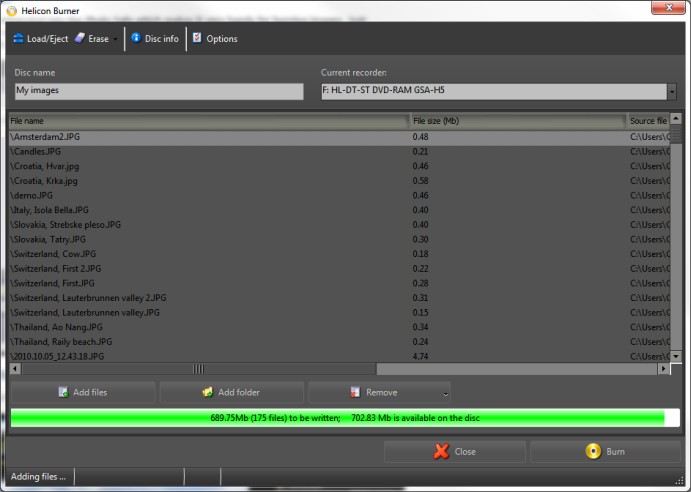The height and width of the screenshot is (492, 691).
Task: Sort by File size (Mb) column header
Action: tap(518, 121)
